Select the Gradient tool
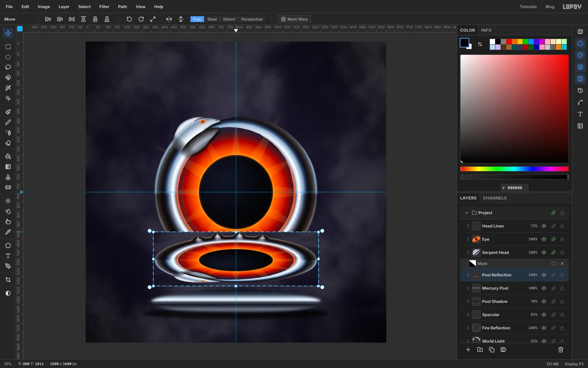This screenshot has width=588, height=368. tap(8, 167)
